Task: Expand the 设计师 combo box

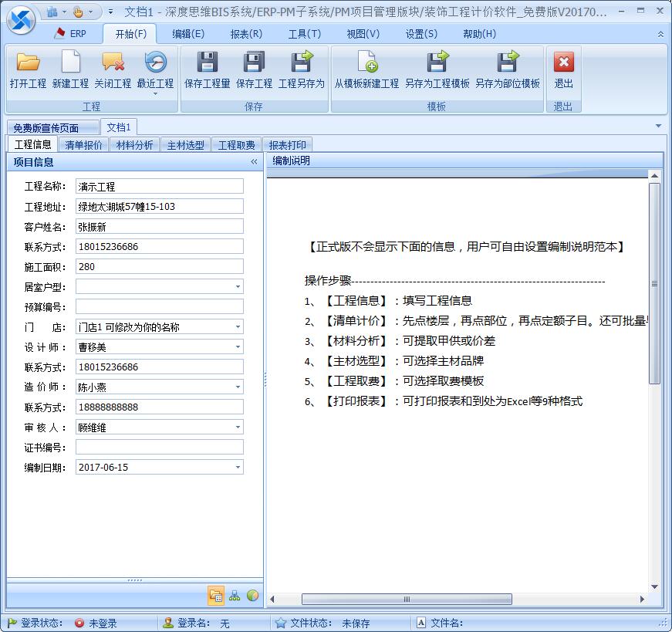Action: (238, 347)
